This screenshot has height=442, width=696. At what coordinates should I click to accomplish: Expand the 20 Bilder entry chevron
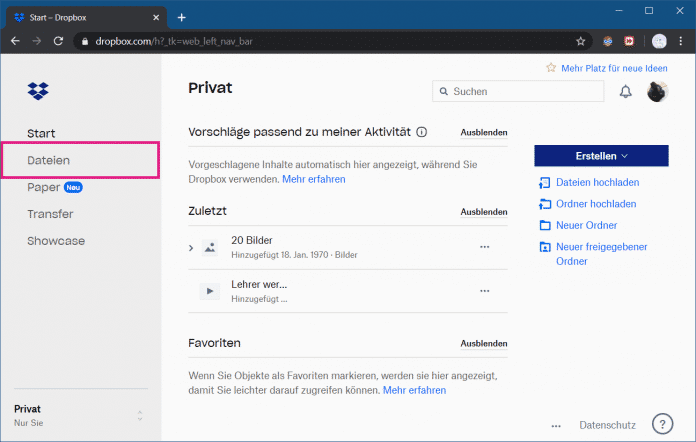coord(191,247)
